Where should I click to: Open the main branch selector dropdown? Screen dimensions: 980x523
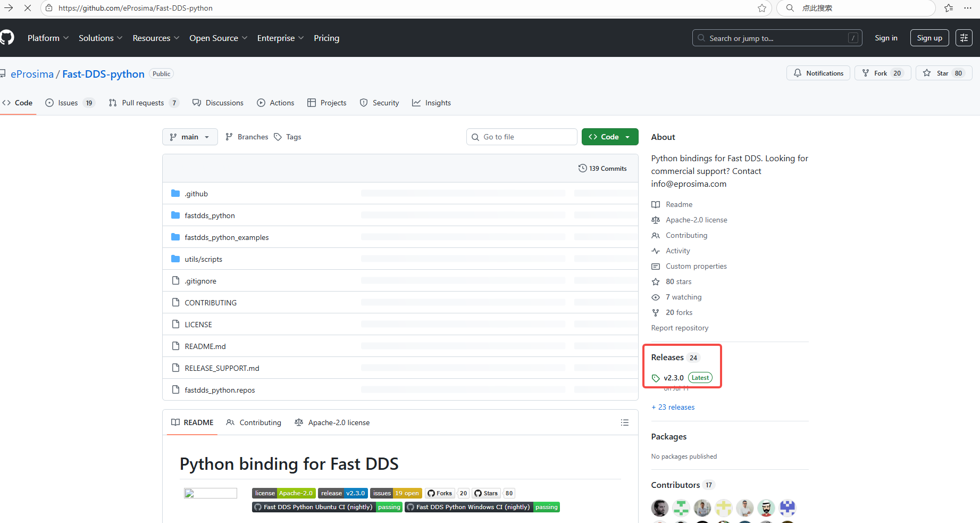pyautogui.click(x=190, y=137)
